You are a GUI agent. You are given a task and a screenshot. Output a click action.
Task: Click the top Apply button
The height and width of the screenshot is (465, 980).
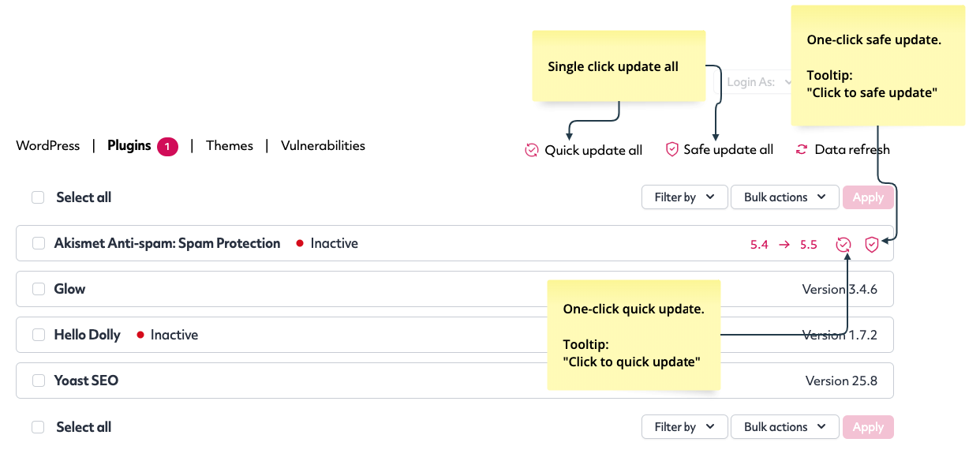(868, 197)
